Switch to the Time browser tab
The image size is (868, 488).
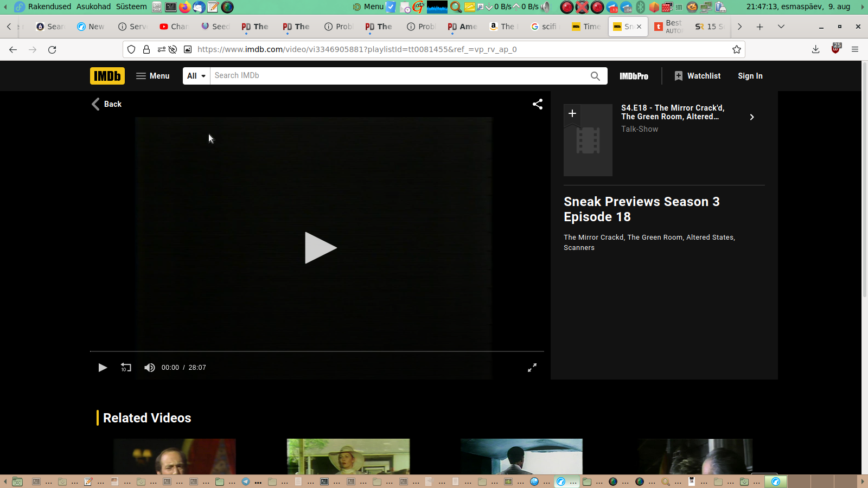[x=586, y=27]
